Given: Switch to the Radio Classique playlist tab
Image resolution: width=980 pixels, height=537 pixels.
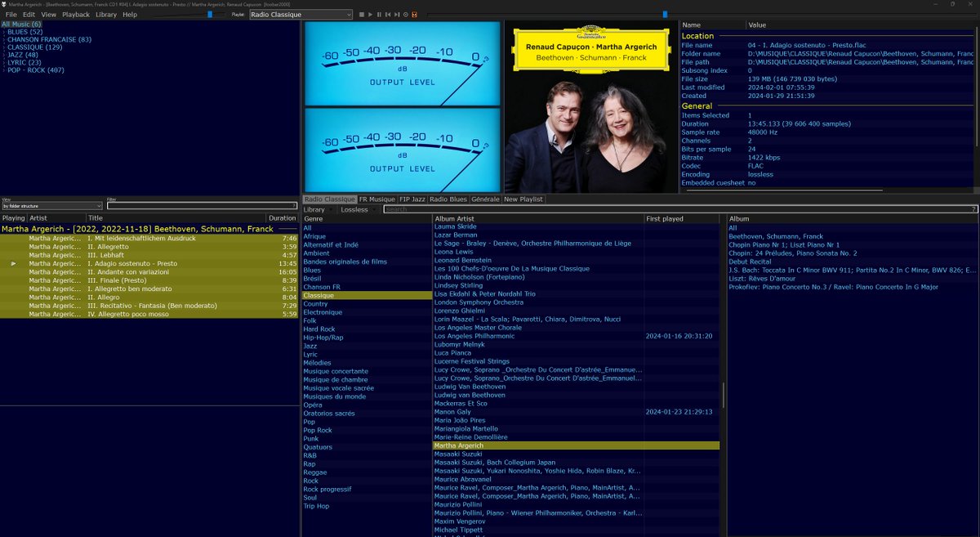Looking at the screenshot, I should pyautogui.click(x=330, y=199).
